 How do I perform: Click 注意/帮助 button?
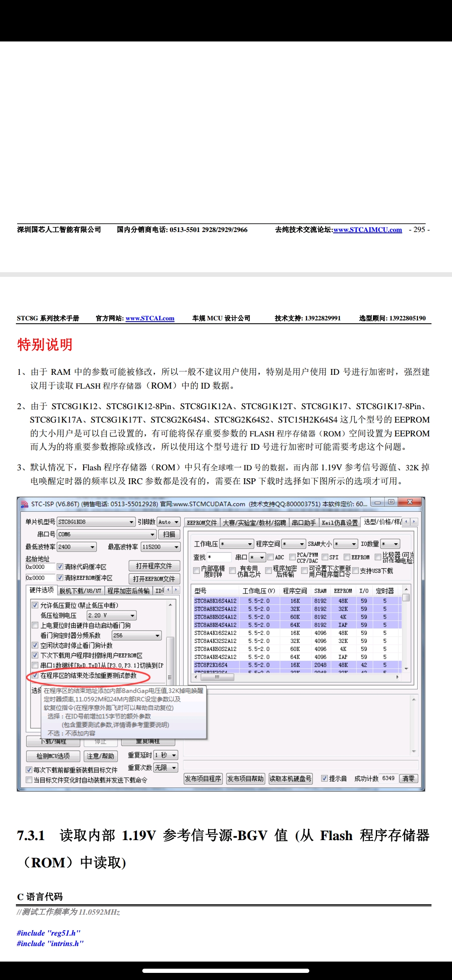100,756
